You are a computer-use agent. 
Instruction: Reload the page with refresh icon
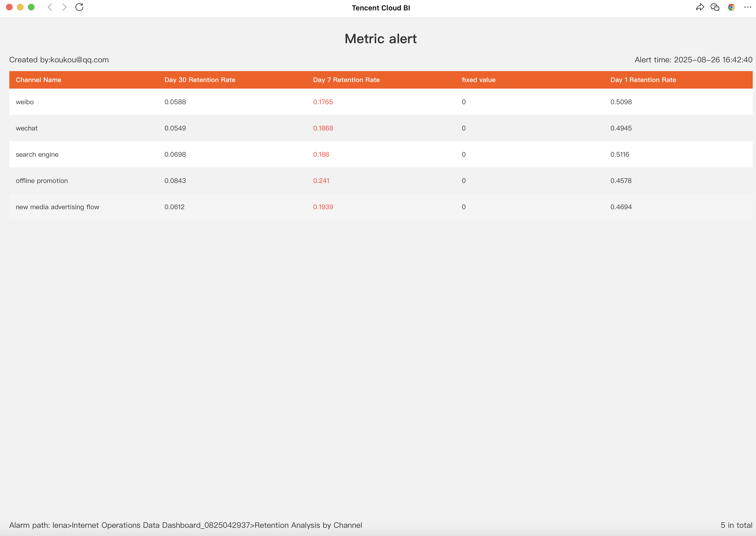pyautogui.click(x=79, y=7)
